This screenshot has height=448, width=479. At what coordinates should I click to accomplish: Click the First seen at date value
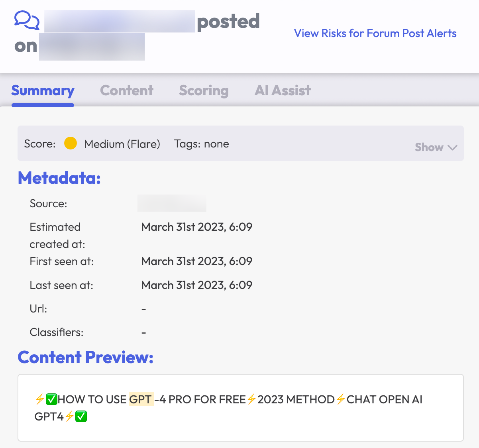(197, 261)
